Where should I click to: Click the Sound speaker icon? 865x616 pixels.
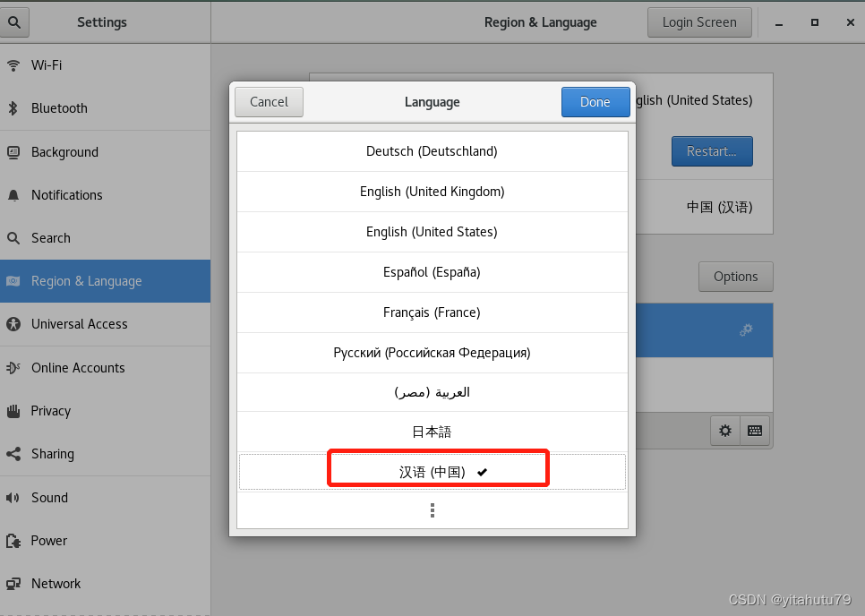tap(13, 498)
